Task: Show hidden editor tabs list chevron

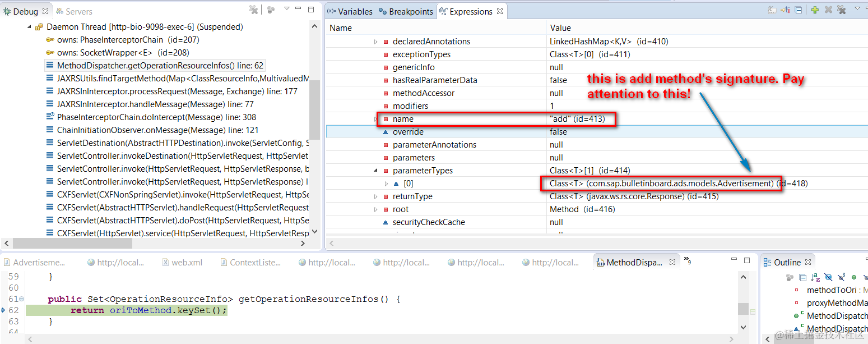Action: [688, 260]
